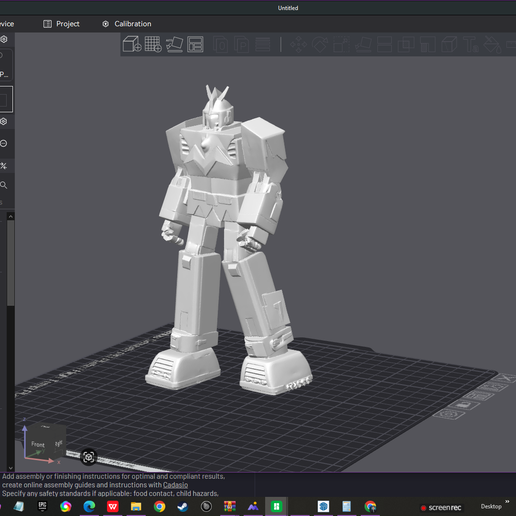The image size is (516, 516).
Task: Click the screenrec recording indicator
Action: pos(441,508)
